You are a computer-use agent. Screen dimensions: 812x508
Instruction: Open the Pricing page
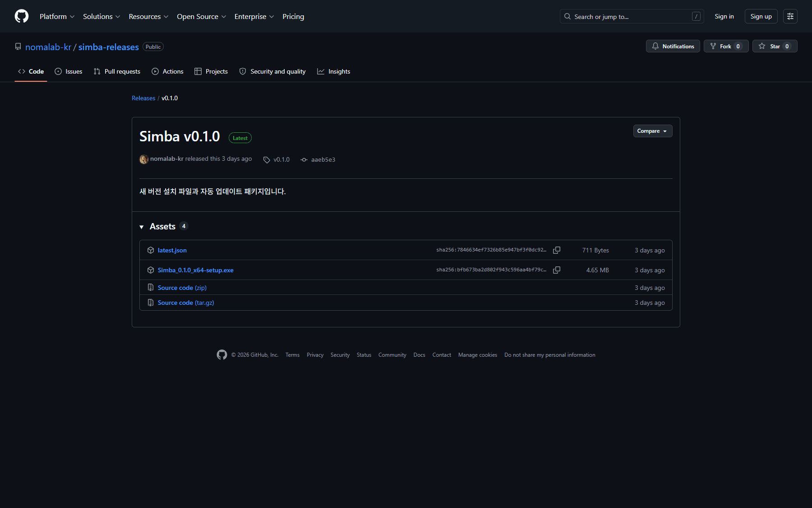[x=293, y=16]
